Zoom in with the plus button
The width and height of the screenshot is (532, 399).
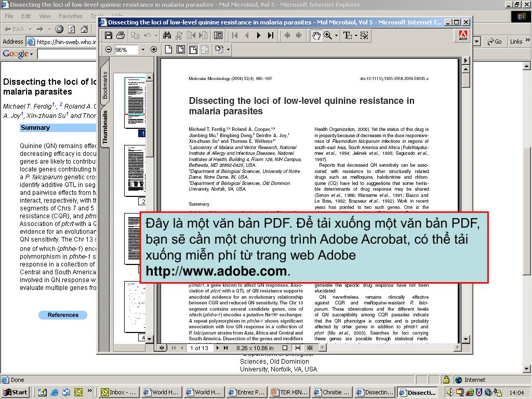pyautogui.click(x=154, y=49)
